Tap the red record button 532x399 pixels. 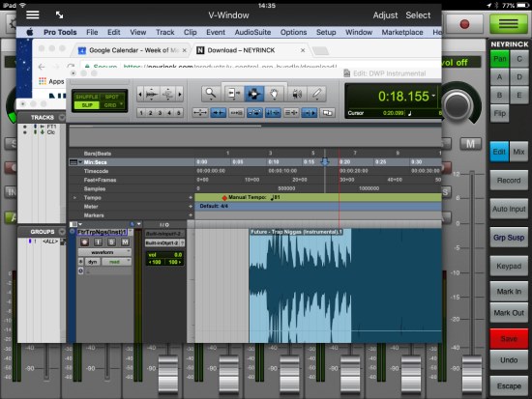pos(464,24)
